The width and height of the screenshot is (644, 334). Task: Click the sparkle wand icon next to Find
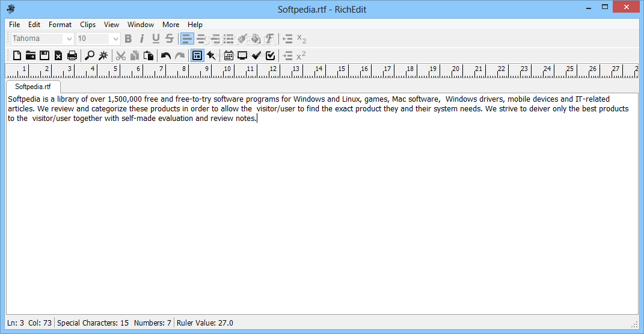pyautogui.click(x=103, y=55)
